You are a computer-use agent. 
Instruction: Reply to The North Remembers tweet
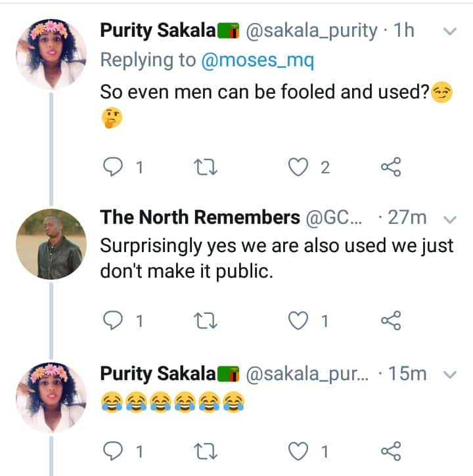[115, 320]
